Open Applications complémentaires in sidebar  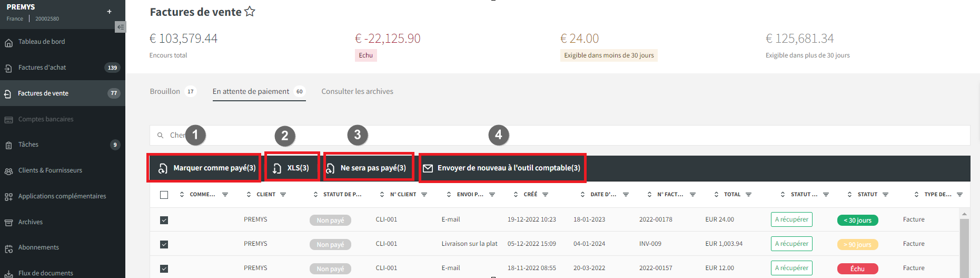[62, 196]
